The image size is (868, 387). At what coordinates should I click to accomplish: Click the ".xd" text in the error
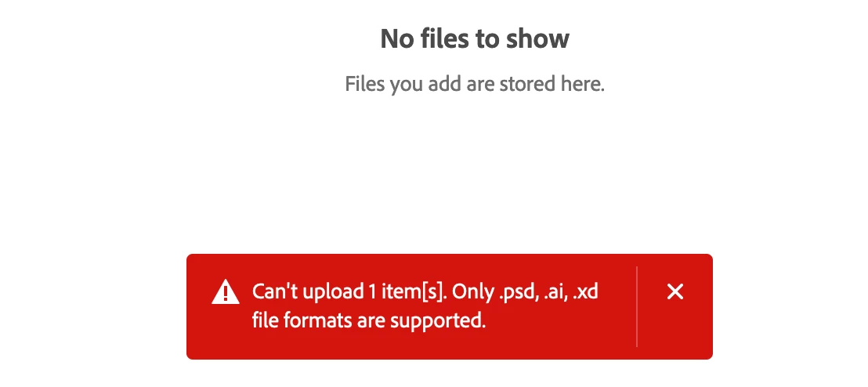pos(585,291)
